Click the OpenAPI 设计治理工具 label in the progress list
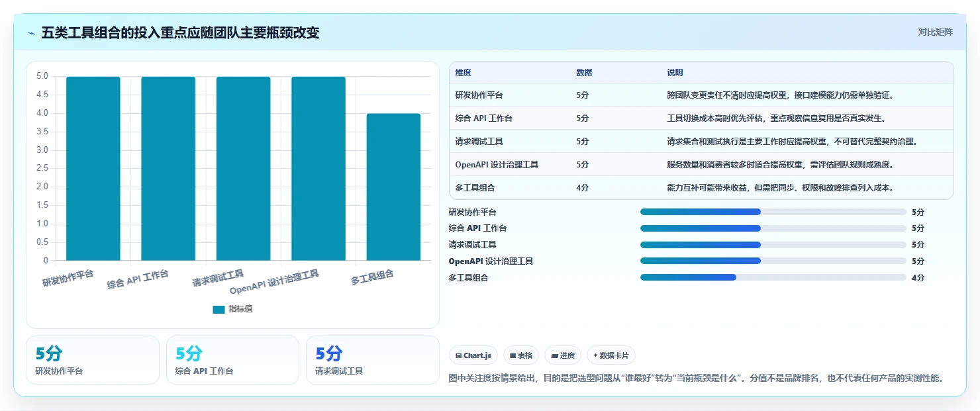This screenshot has width=980, height=411. coord(491,261)
